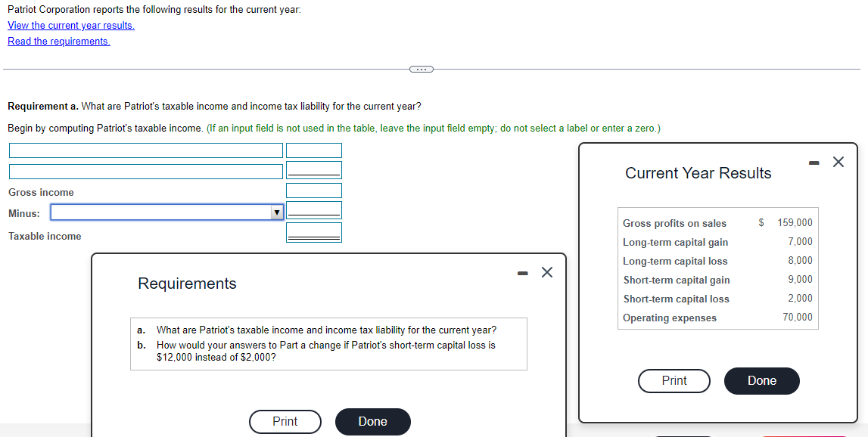Print the Requirements dialog
Image resolution: width=868 pixels, height=437 pixels.
click(x=285, y=422)
